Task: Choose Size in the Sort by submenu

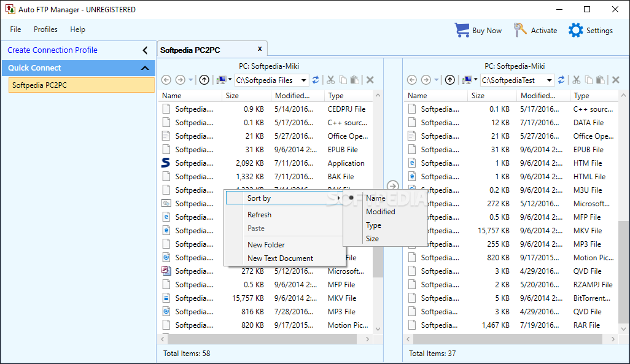Action: [372, 239]
